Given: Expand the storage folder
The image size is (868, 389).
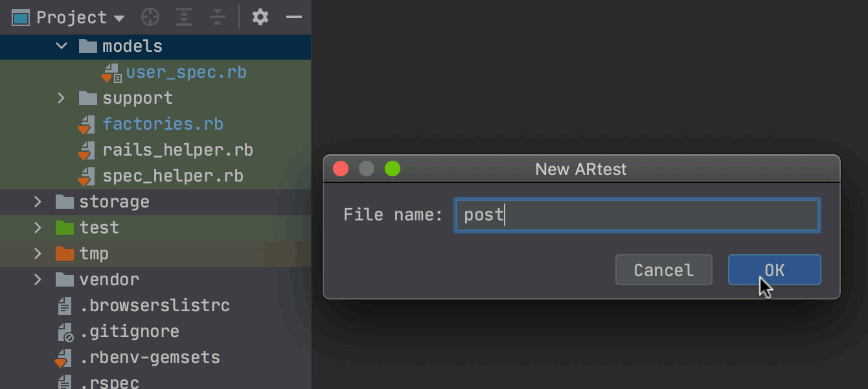Looking at the screenshot, I should tap(38, 202).
